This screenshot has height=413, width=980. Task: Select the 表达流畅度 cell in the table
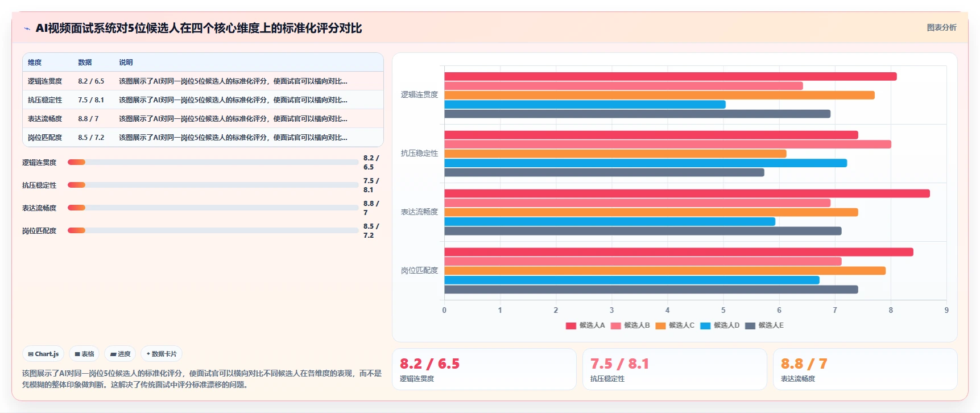pos(45,119)
